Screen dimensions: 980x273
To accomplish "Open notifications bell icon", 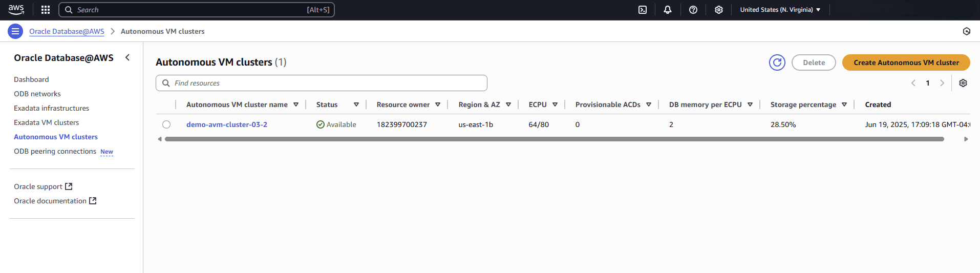I will pos(668,10).
